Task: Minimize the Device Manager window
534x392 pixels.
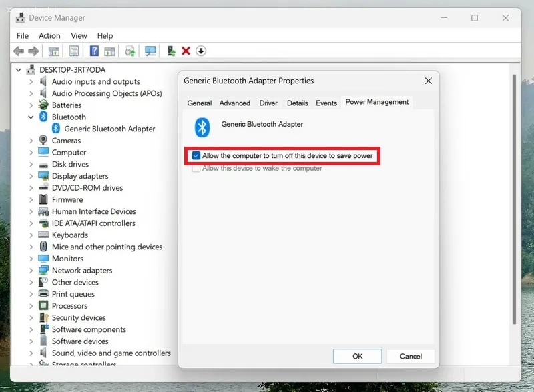Action: pos(444,18)
